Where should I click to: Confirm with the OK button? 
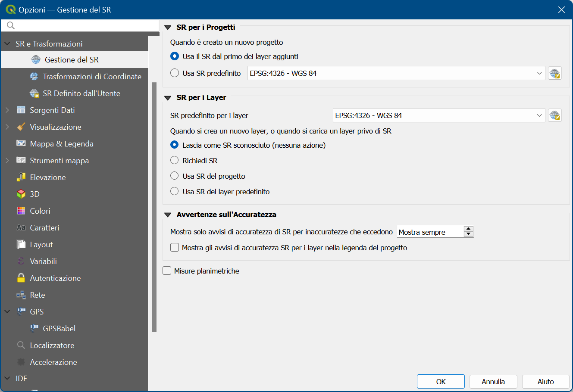pyautogui.click(x=441, y=382)
